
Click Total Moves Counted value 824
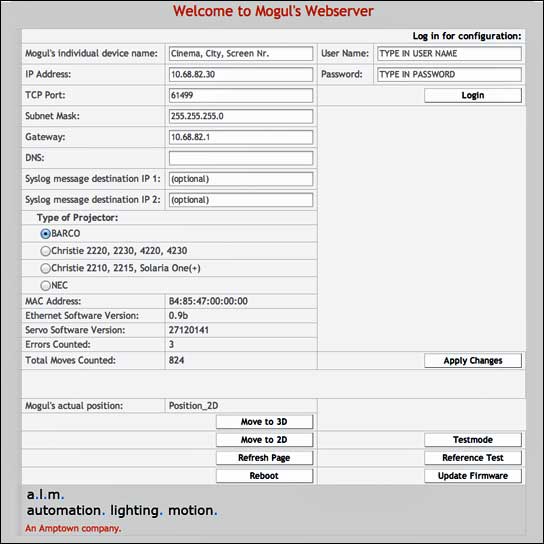176,360
